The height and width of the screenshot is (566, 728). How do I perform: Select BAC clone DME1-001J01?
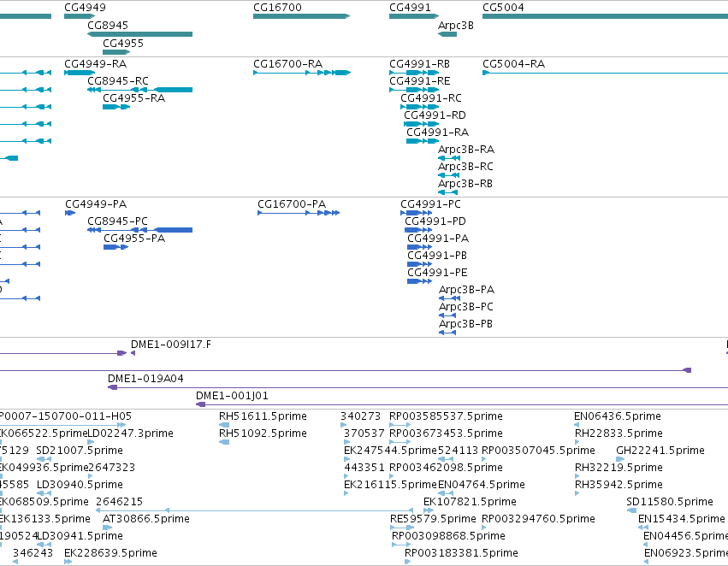coord(232,396)
